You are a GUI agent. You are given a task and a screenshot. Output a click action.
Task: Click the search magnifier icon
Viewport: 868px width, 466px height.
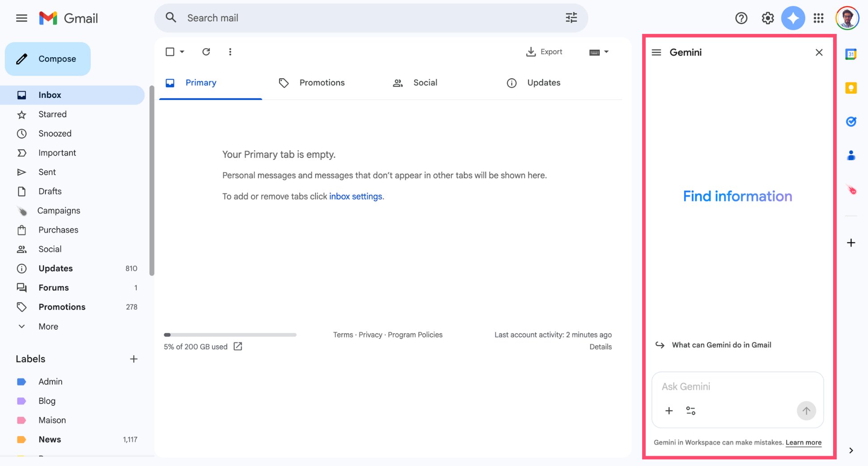pos(171,18)
